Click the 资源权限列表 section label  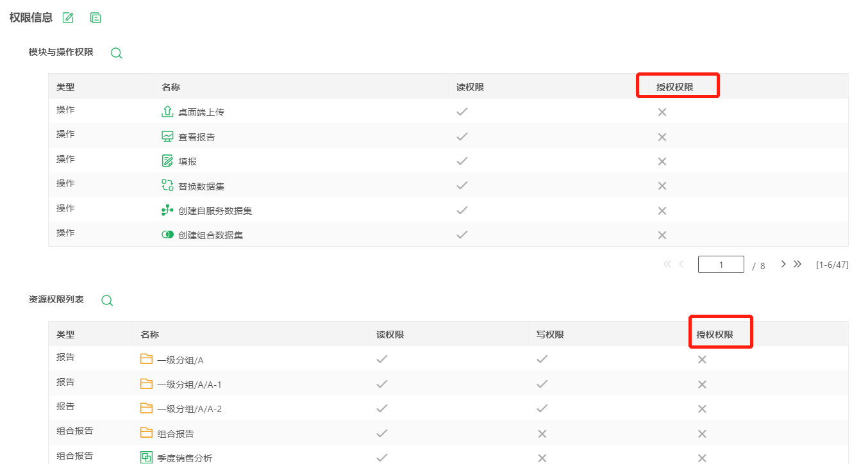56,299
